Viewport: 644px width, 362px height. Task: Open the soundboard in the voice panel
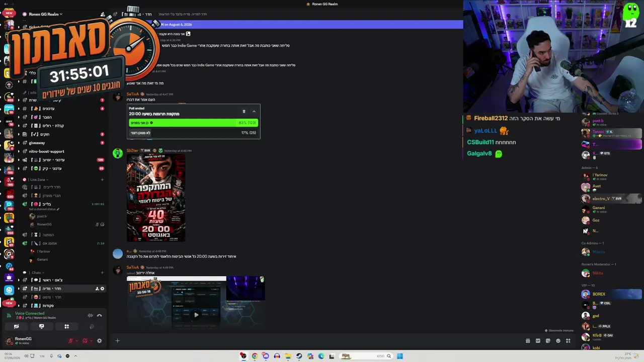(x=92, y=326)
